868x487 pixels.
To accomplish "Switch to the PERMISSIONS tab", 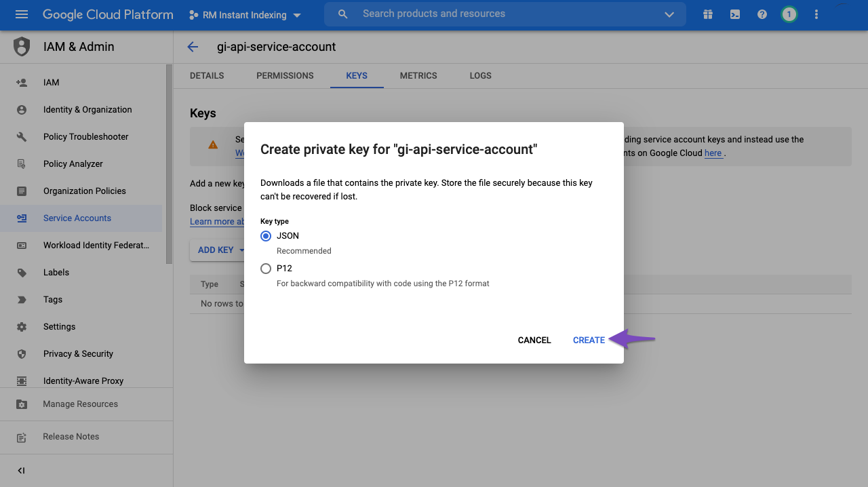I will [x=285, y=75].
